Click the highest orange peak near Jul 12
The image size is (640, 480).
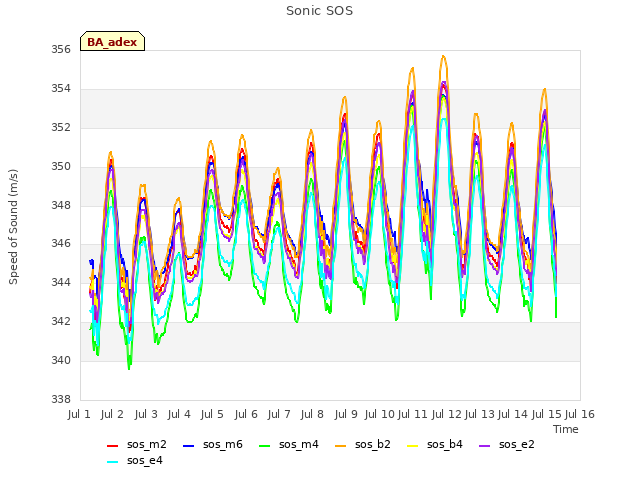(444, 56)
